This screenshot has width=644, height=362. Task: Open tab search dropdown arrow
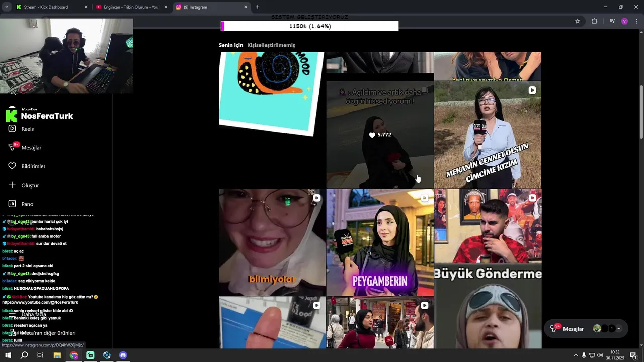click(x=7, y=7)
